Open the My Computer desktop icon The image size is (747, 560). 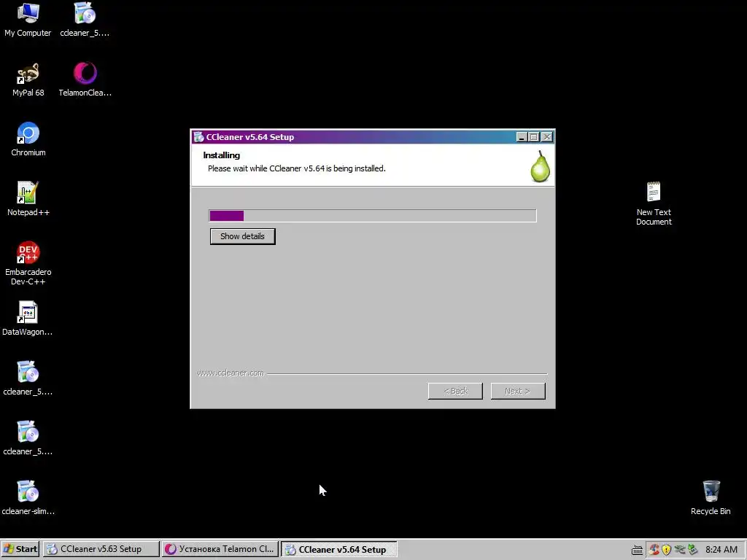coord(28,13)
